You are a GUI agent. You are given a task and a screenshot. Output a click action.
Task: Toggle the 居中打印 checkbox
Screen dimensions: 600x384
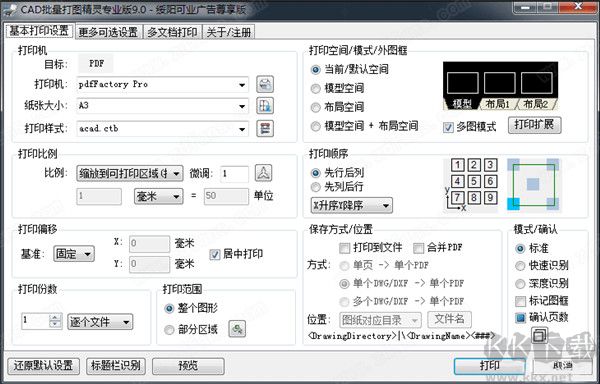tap(215, 254)
